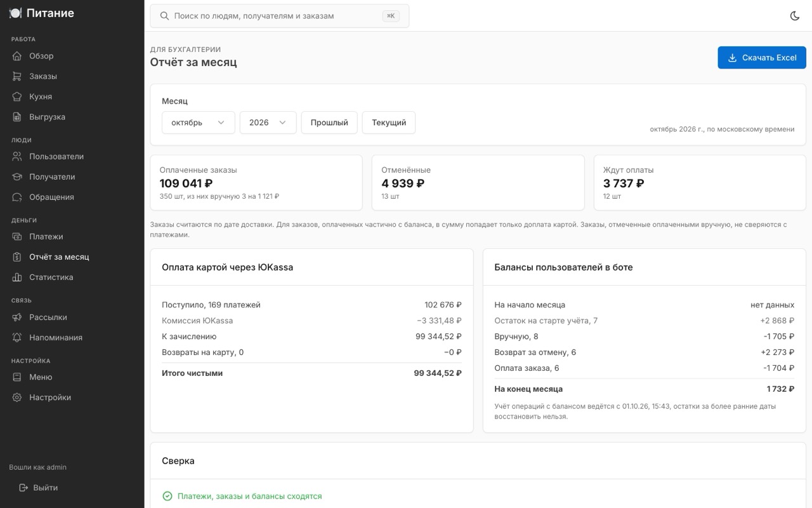The image size is (812, 508).
Task: Select the Прошлый month button
Action: coord(329,123)
